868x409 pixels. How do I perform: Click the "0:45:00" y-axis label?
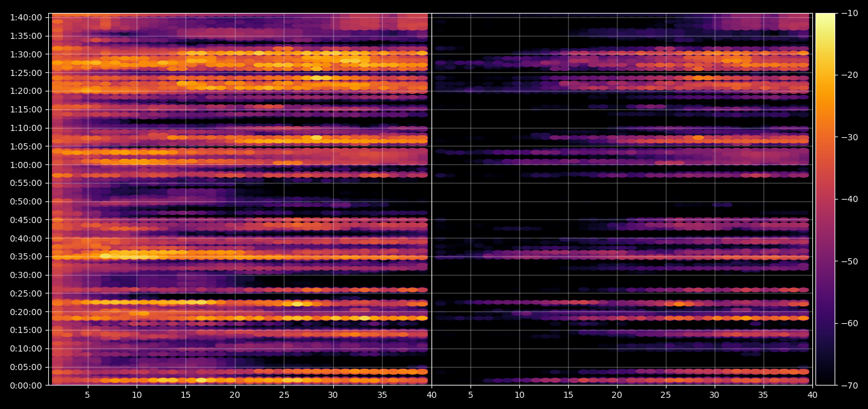(x=26, y=220)
